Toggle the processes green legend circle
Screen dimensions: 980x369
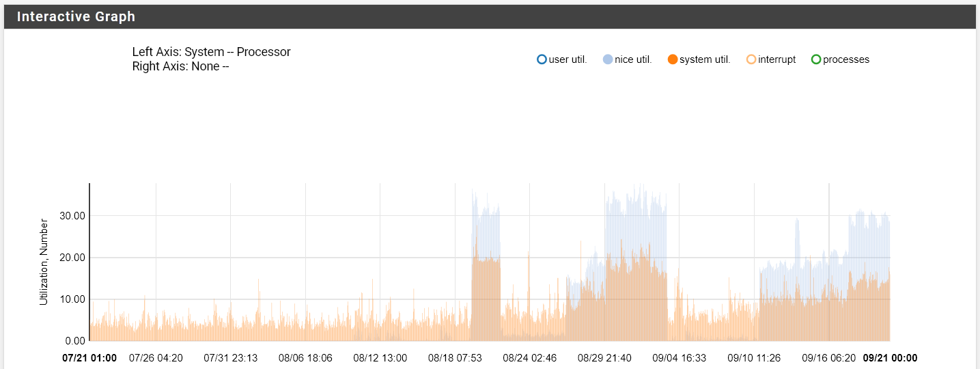tap(816, 59)
